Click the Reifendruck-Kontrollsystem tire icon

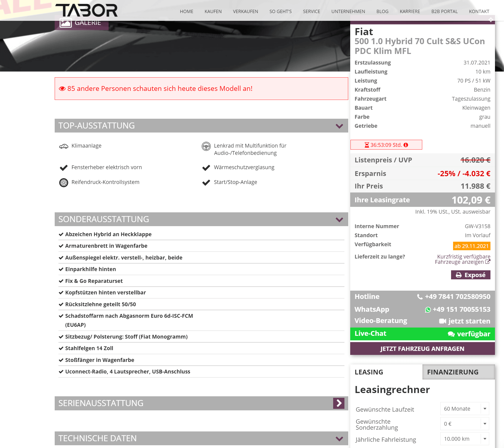click(x=64, y=183)
